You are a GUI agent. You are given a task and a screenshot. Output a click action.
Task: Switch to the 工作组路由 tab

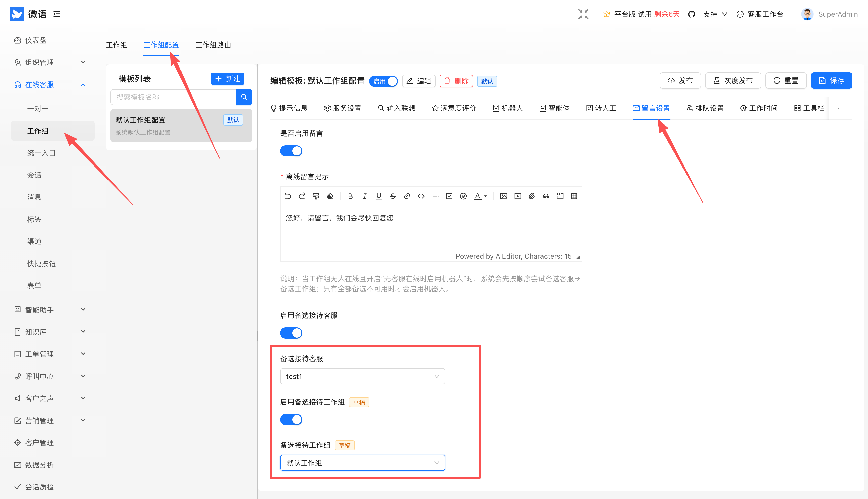pos(213,45)
